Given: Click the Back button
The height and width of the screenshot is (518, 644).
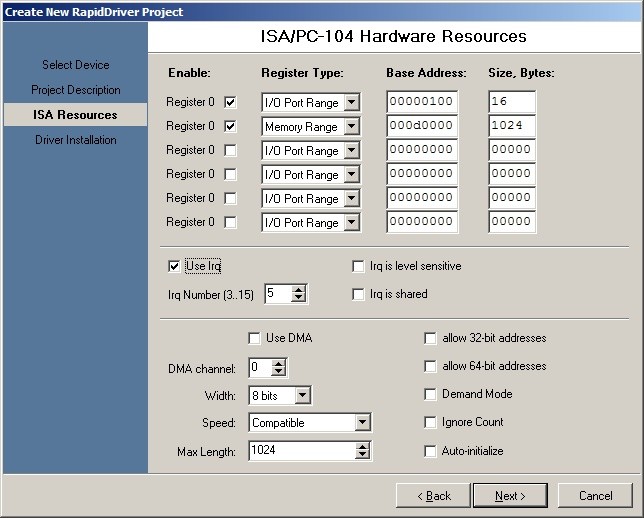Looking at the screenshot, I should [x=433, y=496].
